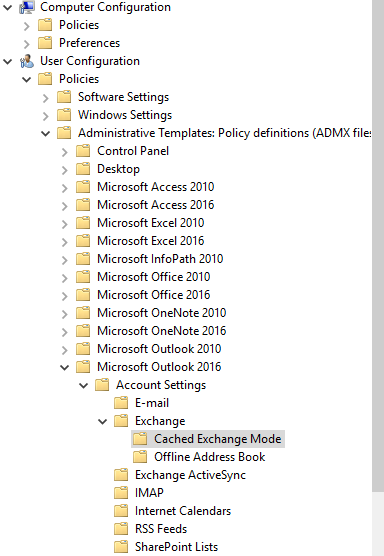Screen dimensions: 384x556
Task: Collapse the Microsoft Outlook 2016 node
Action: [65, 367]
